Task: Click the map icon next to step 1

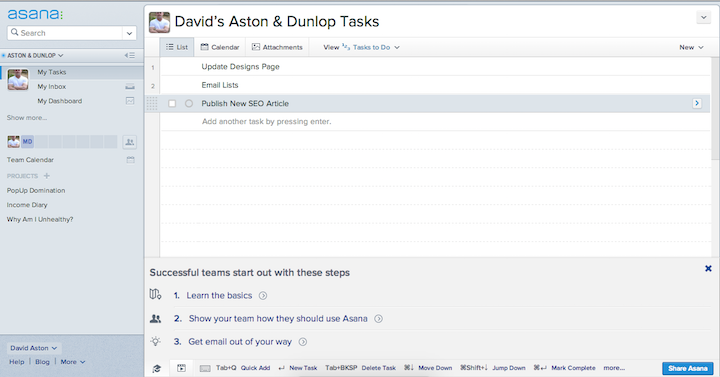Action: coord(155,294)
